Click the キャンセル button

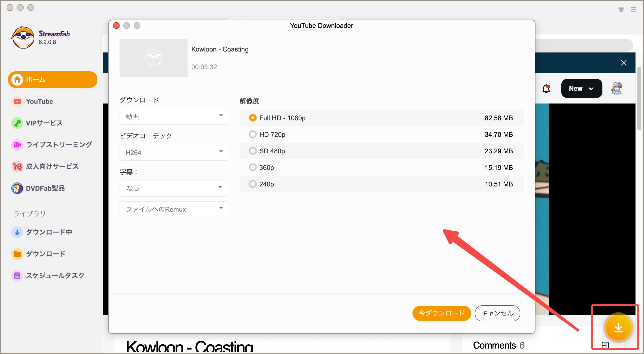pos(497,313)
